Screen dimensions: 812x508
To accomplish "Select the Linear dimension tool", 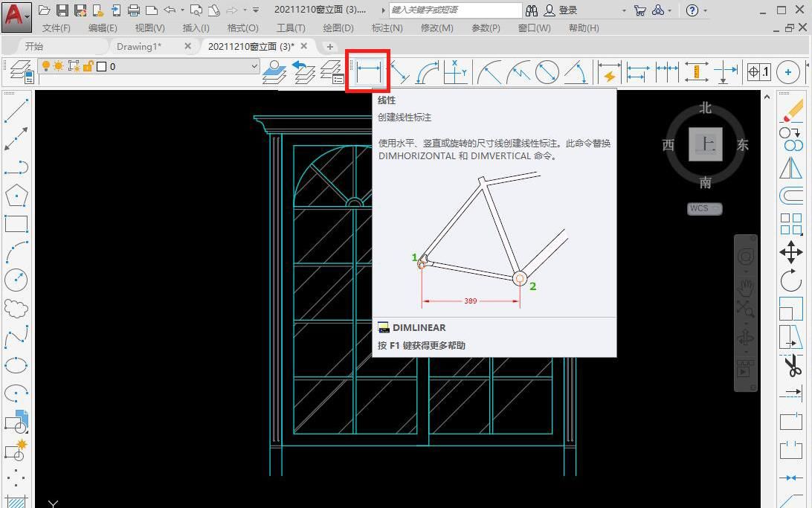I will pos(368,72).
